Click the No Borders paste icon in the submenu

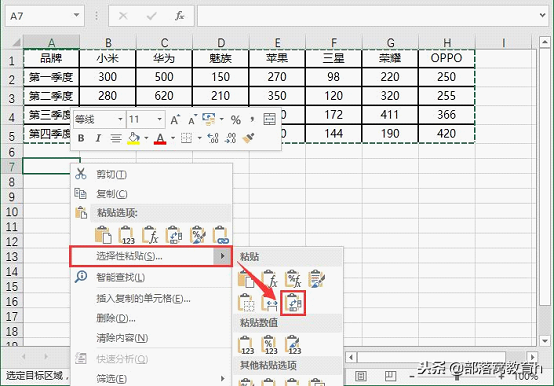pyautogui.click(x=246, y=303)
